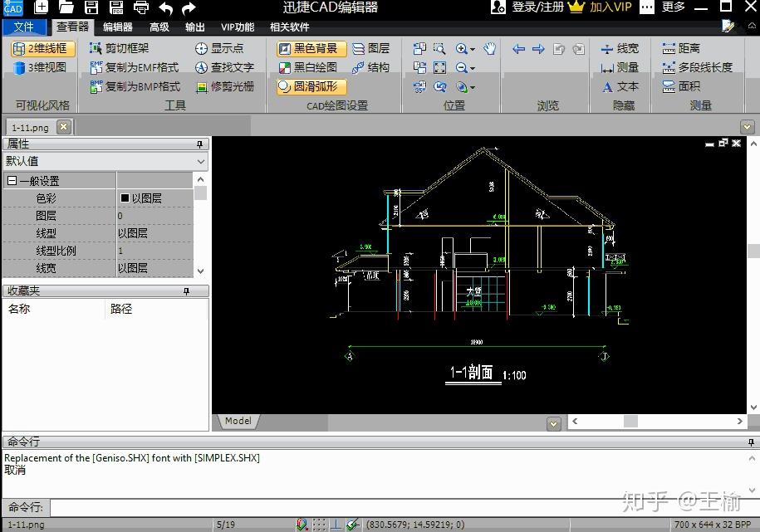Select the Model layout tab
Image resolution: width=760 pixels, height=532 pixels.
(x=238, y=421)
